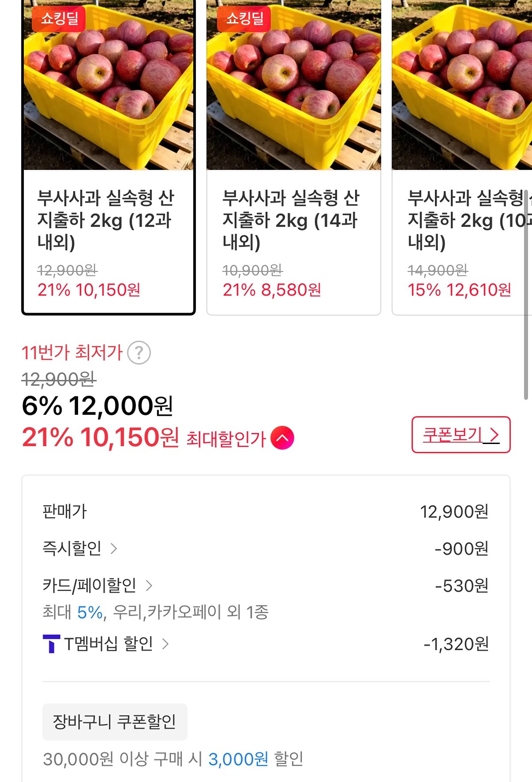Select the 2kg (14과 내외) apple option card
This screenshot has height=782, width=532.
[x=294, y=157]
